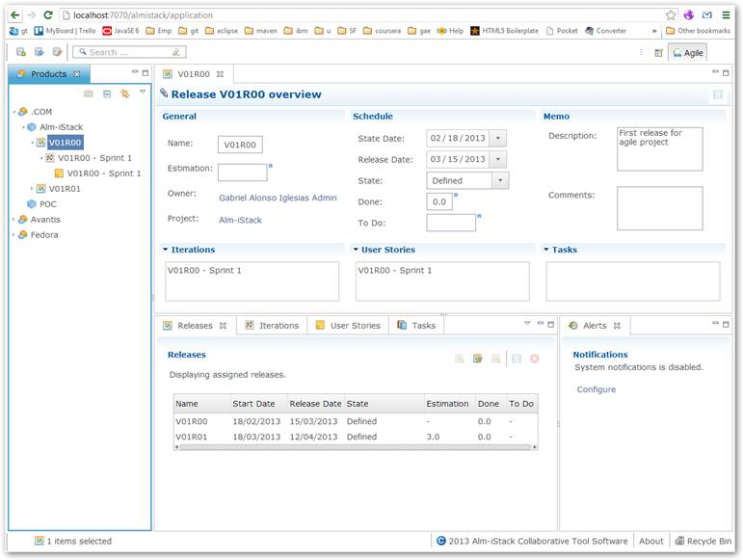743x560 pixels.
Task: Select the V01R01 row in Releases table
Action: tap(356, 437)
